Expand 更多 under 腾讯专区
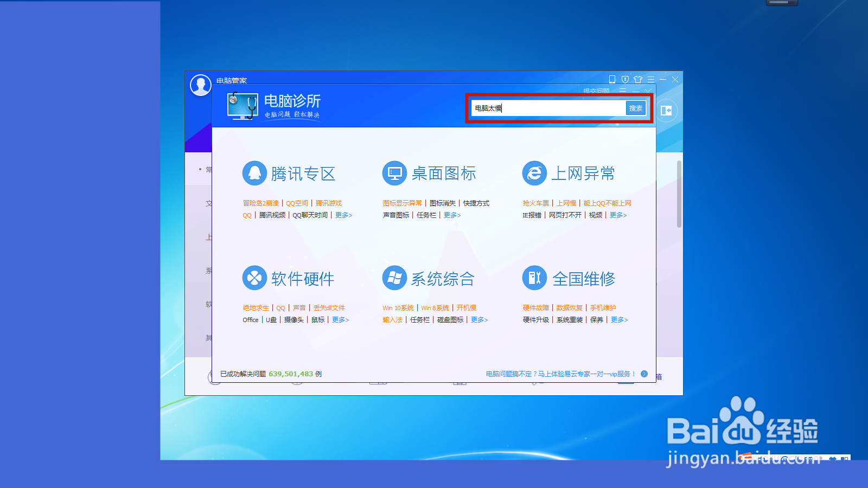The width and height of the screenshot is (868, 488). coord(343,215)
